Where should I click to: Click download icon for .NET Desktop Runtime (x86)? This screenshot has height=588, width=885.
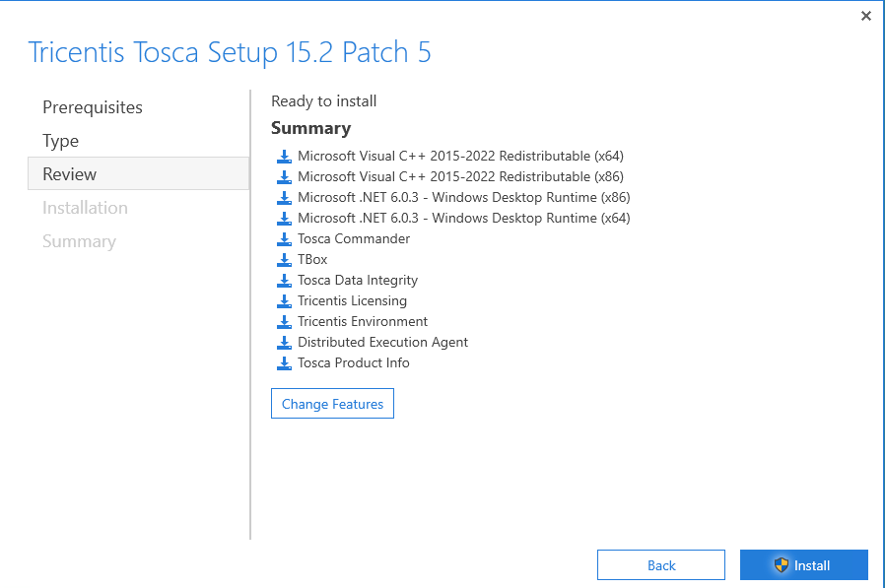click(x=284, y=197)
